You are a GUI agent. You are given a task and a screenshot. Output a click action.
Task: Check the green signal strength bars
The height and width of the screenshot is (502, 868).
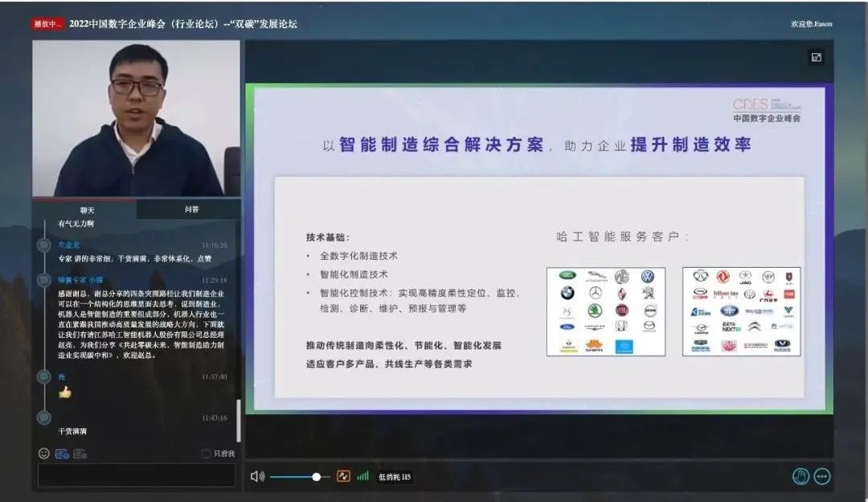click(x=362, y=476)
